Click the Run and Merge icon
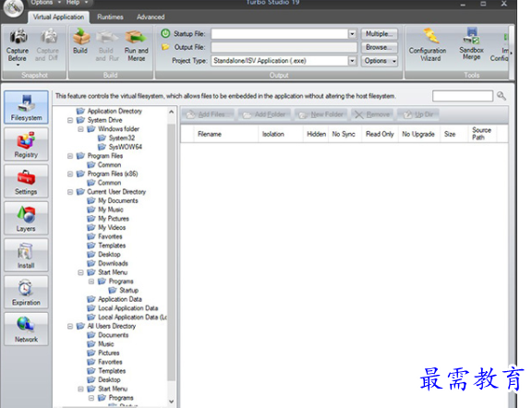Screen dimensions: 532x408 pyautogui.click(x=136, y=37)
